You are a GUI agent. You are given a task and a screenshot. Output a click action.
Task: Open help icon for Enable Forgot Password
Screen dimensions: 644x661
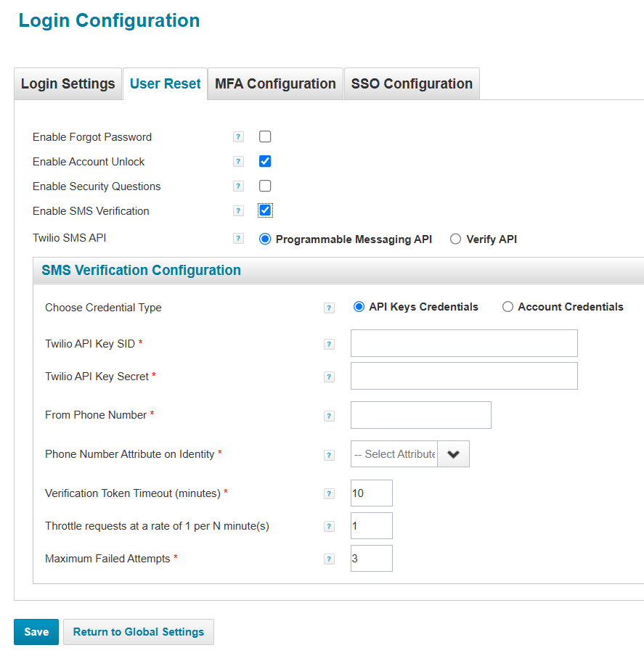click(x=238, y=136)
